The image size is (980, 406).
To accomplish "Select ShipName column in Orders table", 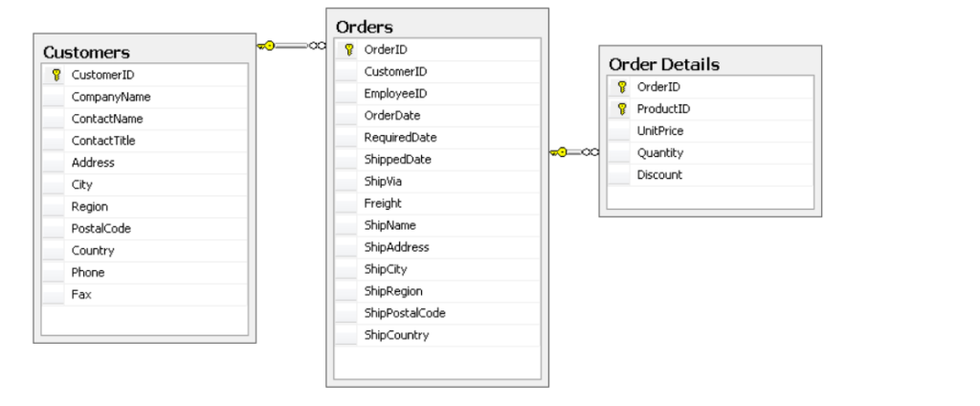I will point(436,225).
